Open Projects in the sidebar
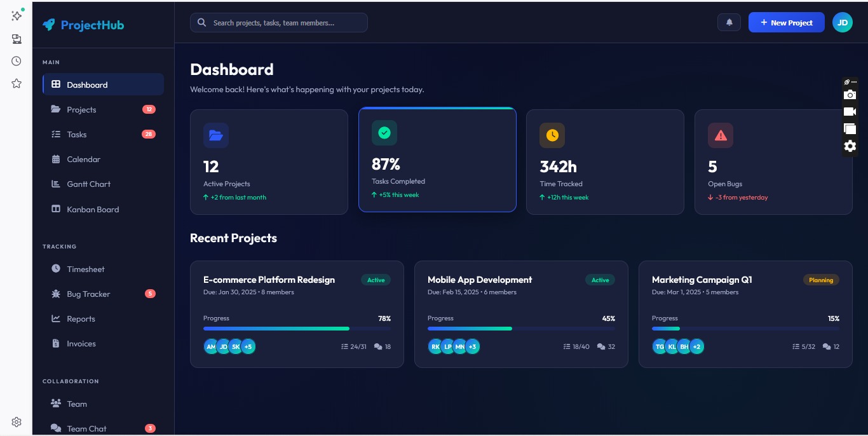 [x=81, y=109]
